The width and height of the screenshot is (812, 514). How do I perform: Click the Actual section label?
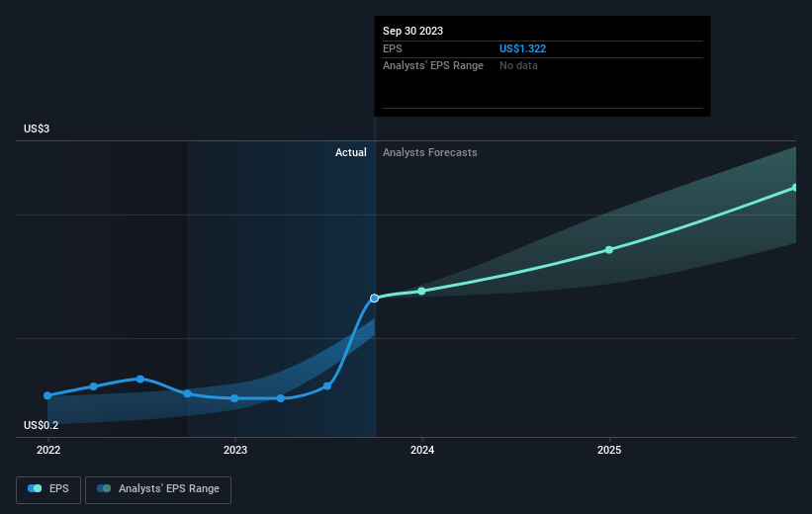(x=350, y=152)
